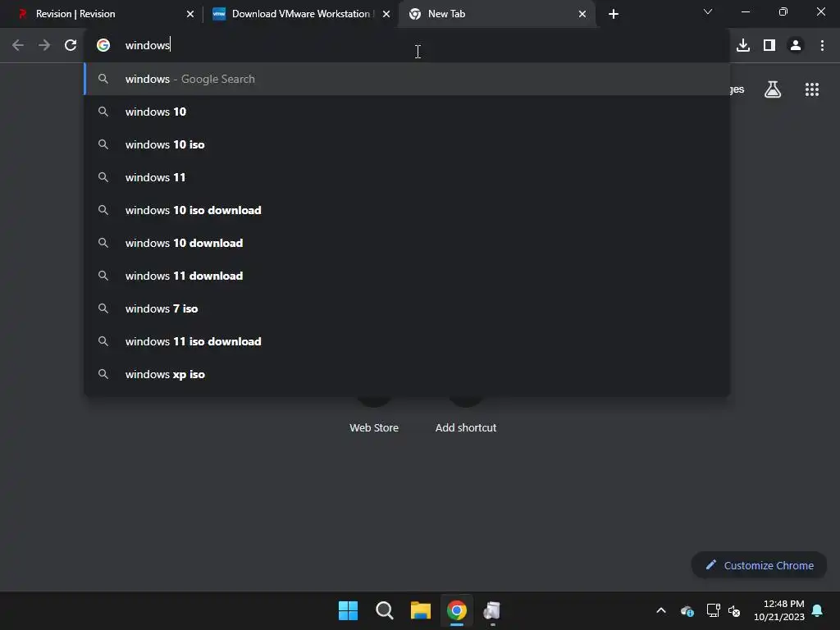Open the Windows Start menu
This screenshot has height=630, width=840.
coord(348,610)
